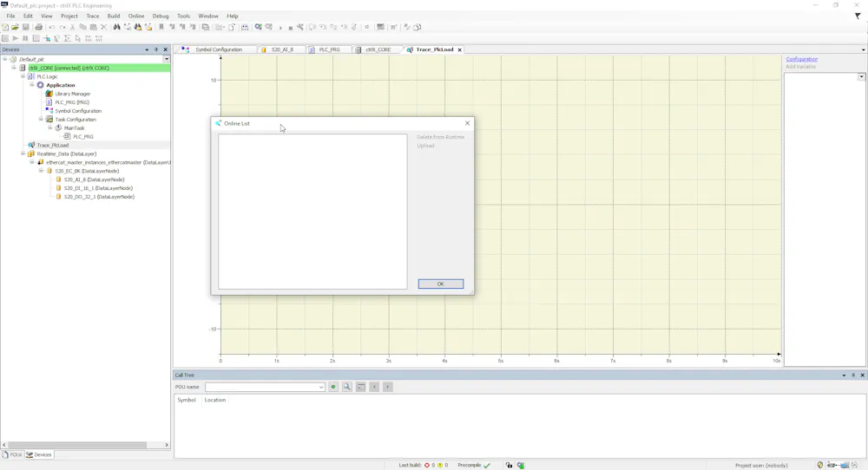This screenshot has width=868, height=470.
Task: Click the green dot icon in Call Tree
Action: coord(333,387)
